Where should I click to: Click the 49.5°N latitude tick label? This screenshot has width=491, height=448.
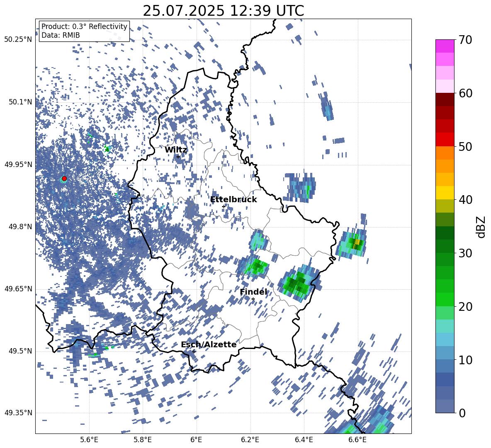(x=21, y=351)
